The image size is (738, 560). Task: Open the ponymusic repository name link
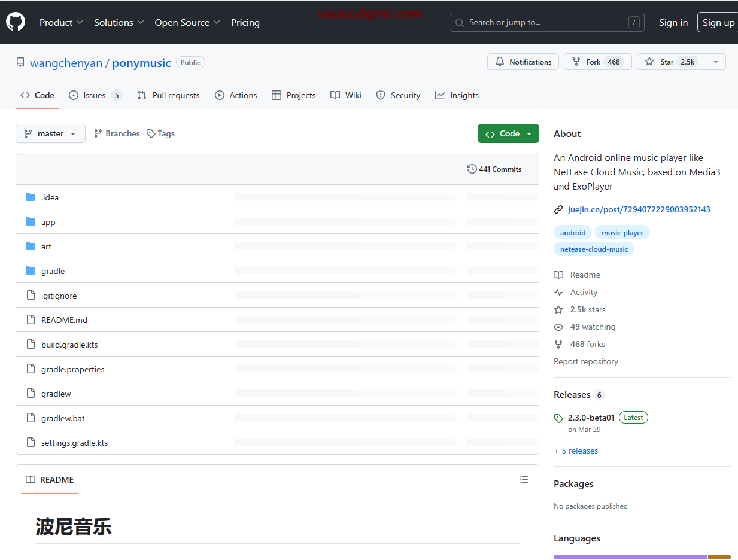[x=142, y=63]
